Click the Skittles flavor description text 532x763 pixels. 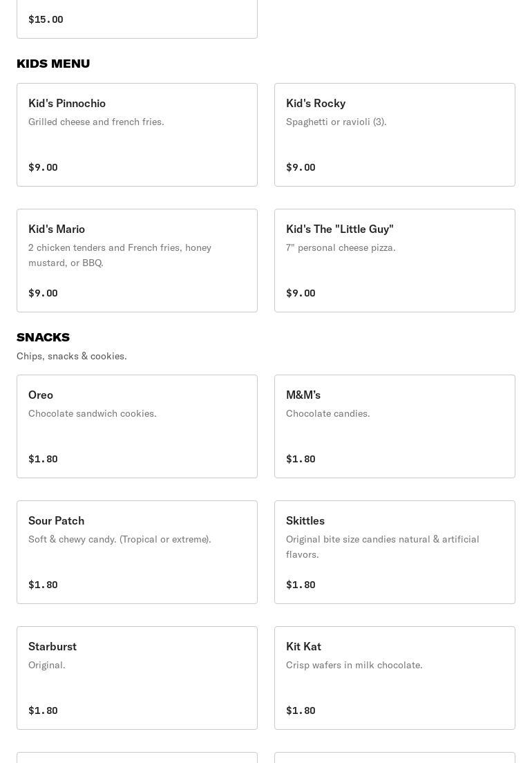383,547
